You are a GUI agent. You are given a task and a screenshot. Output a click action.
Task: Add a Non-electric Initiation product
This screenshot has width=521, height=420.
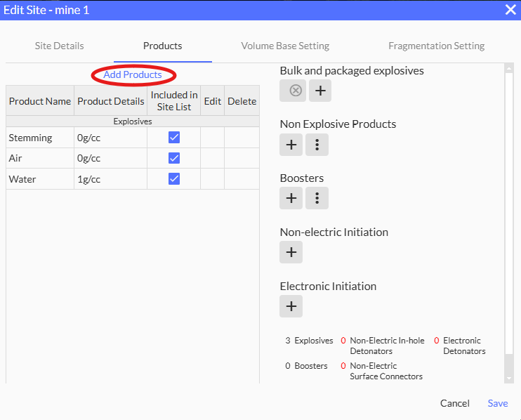tap(291, 252)
